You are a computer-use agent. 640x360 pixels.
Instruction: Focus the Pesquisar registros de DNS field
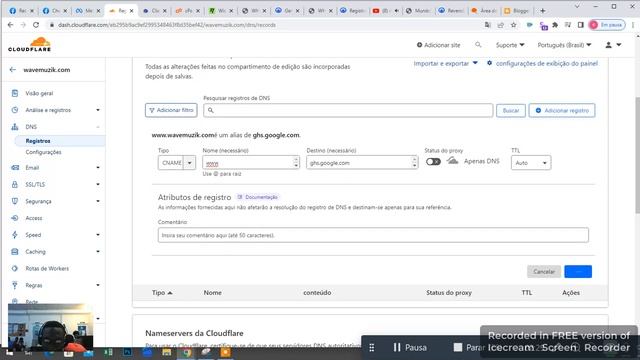348,110
